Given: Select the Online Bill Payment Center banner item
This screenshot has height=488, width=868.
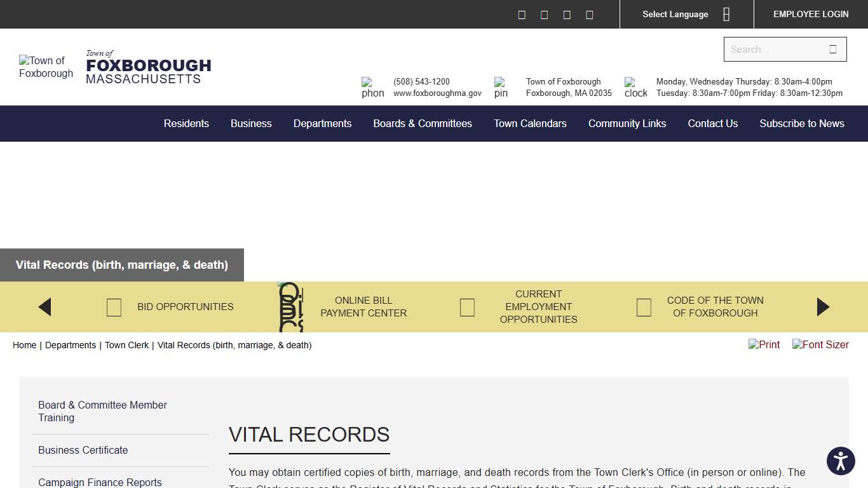Looking at the screenshot, I should [x=363, y=307].
